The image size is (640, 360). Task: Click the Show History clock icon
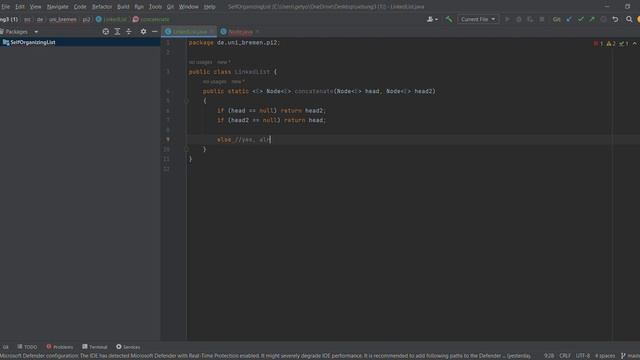(x=603, y=19)
